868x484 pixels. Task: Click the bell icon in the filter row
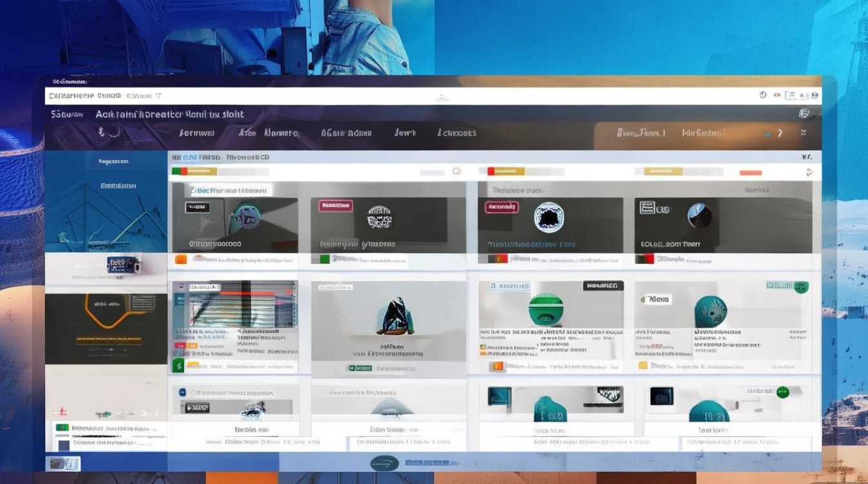[457, 172]
